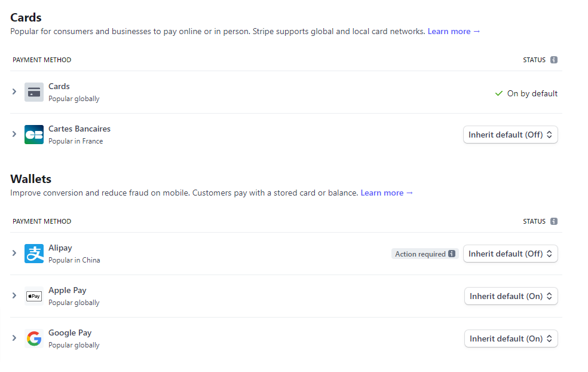Expand the Alipay row chevron
This screenshot has height=372, width=588.
click(14, 253)
